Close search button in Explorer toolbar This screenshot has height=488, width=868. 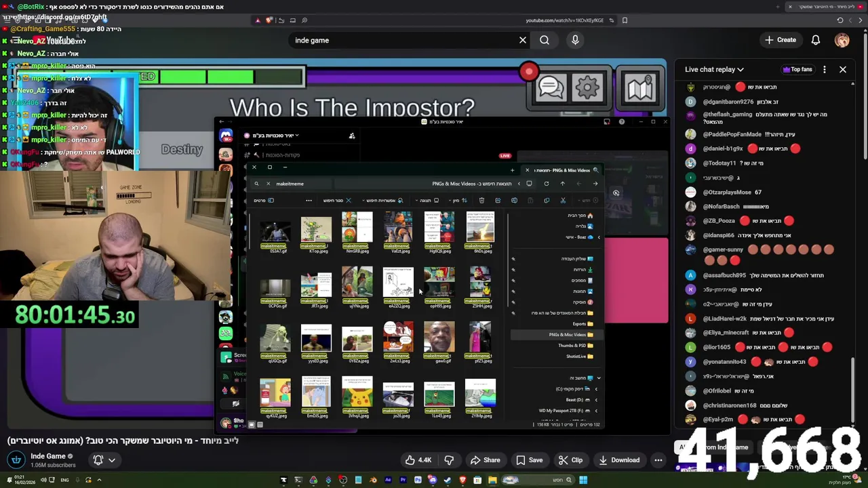click(x=336, y=201)
